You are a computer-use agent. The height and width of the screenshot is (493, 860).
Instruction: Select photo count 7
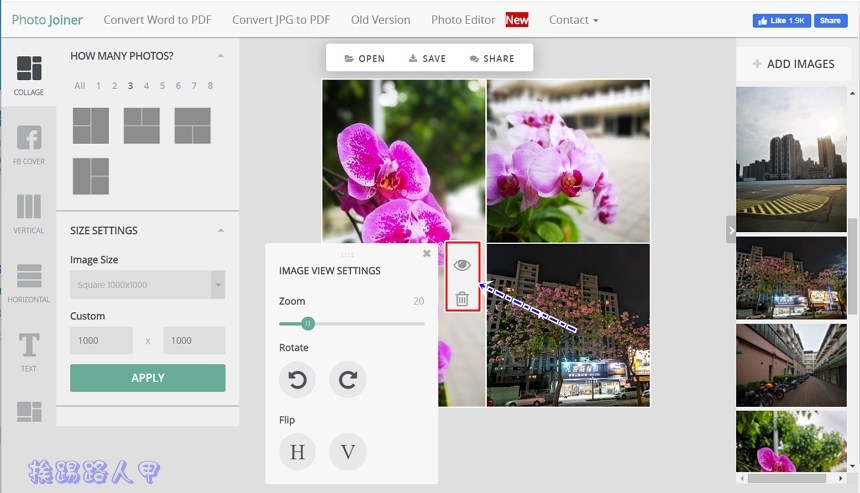point(194,86)
